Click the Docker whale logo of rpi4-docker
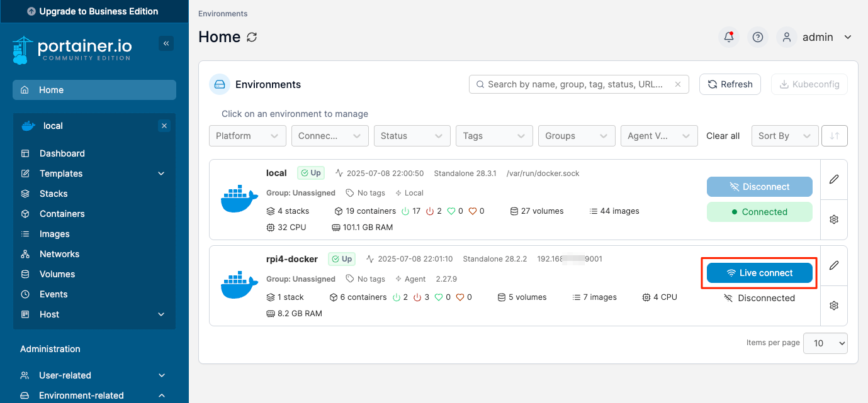The image size is (868, 403). coord(239,285)
